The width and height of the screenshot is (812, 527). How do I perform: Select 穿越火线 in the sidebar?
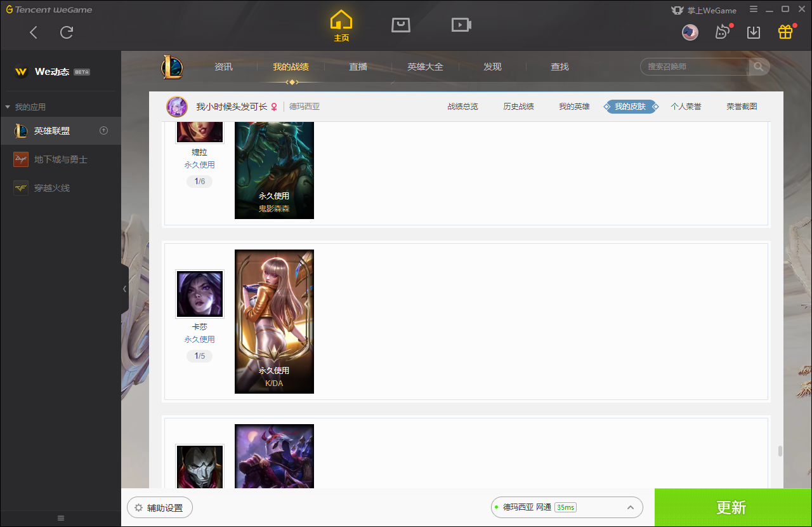click(60, 188)
